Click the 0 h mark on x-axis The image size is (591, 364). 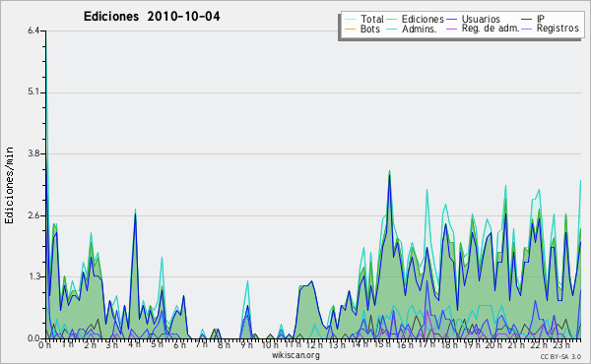click(45, 344)
